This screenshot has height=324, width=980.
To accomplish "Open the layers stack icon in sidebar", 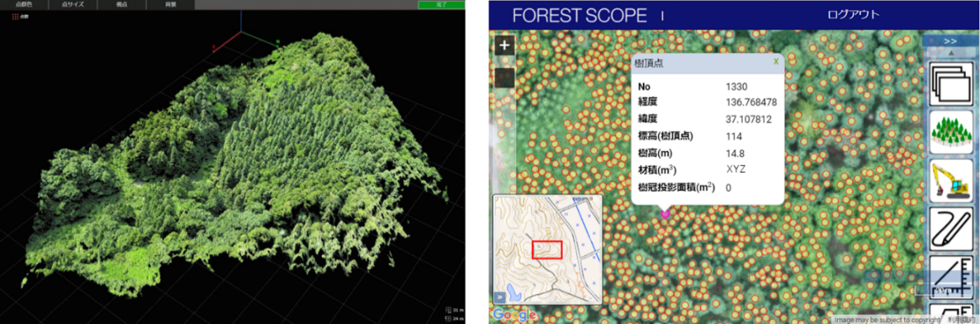I will (x=951, y=84).
